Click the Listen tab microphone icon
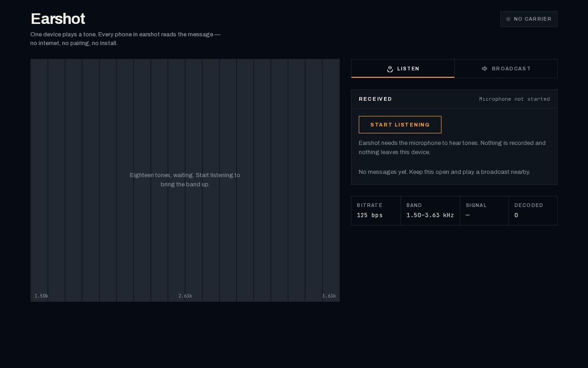Screen dimensions: 588x368 coord(390,69)
